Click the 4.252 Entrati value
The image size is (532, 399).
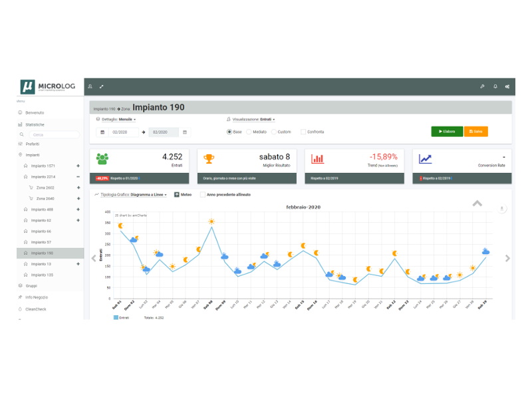[x=172, y=157]
